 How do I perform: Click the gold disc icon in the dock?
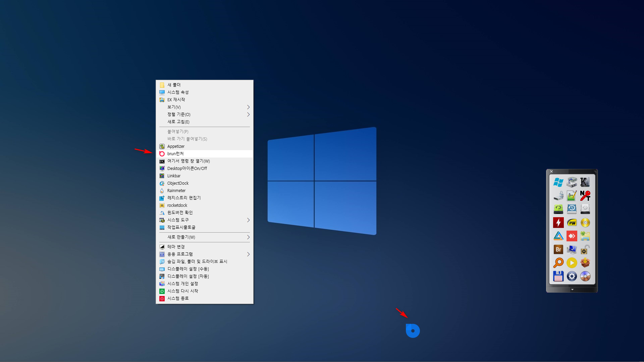[585, 223]
